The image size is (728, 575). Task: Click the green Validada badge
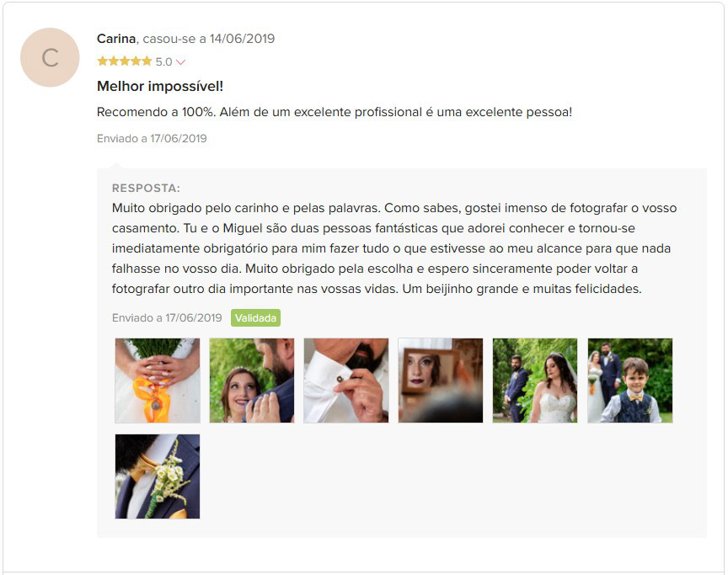click(255, 317)
